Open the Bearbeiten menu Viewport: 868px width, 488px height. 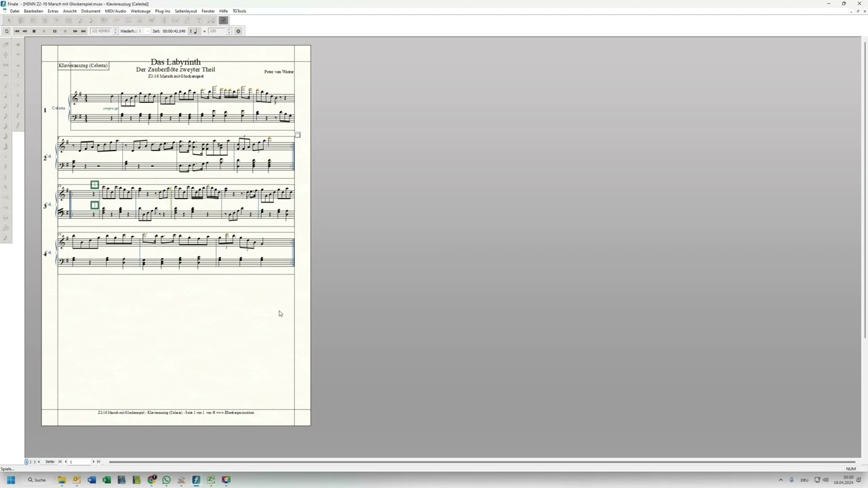pyautogui.click(x=33, y=11)
